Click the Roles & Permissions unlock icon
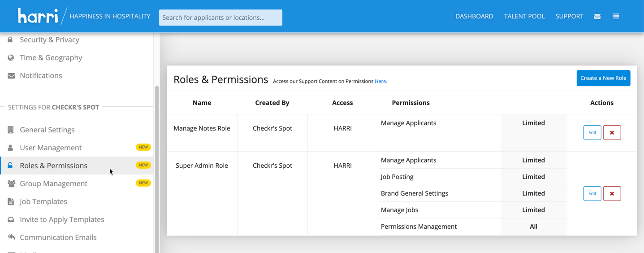Viewport: 644px width, 253px height. [x=10, y=166]
